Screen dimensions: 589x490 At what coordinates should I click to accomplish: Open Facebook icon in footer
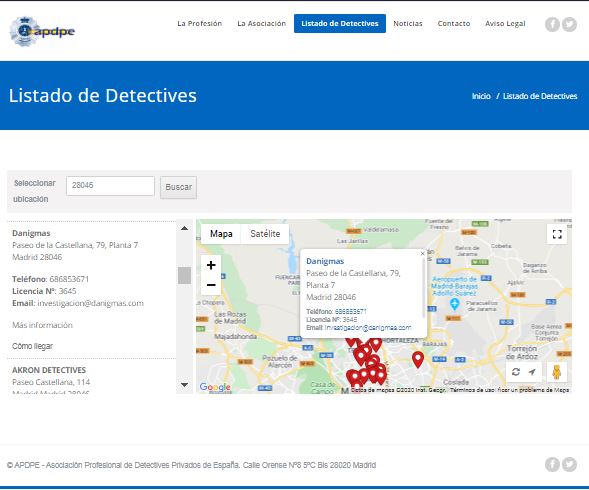point(552,464)
